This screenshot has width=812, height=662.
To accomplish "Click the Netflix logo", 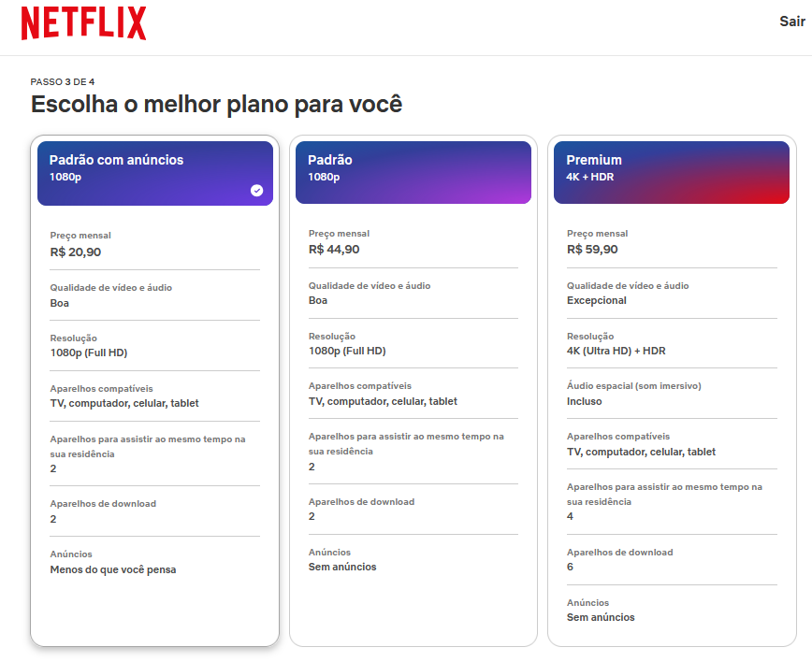I will coord(82,24).
